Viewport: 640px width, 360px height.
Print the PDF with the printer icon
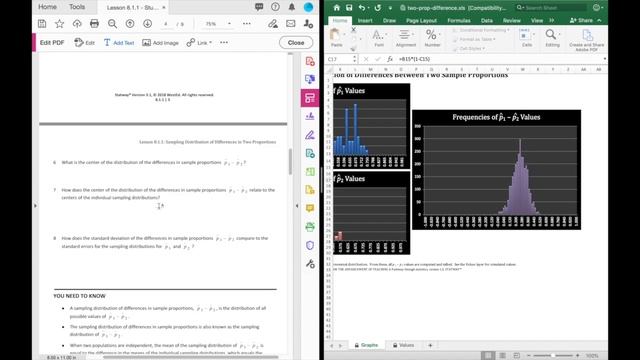[x=94, y=24]
